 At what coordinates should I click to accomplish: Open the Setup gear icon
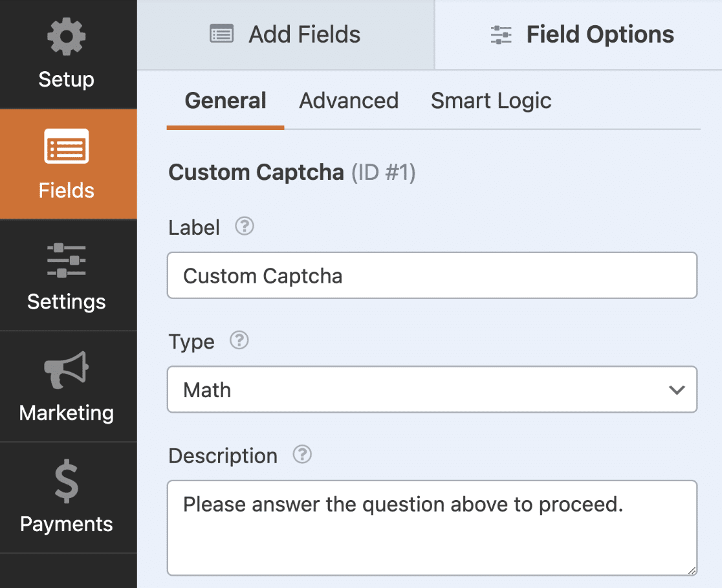tap(67, 38)
